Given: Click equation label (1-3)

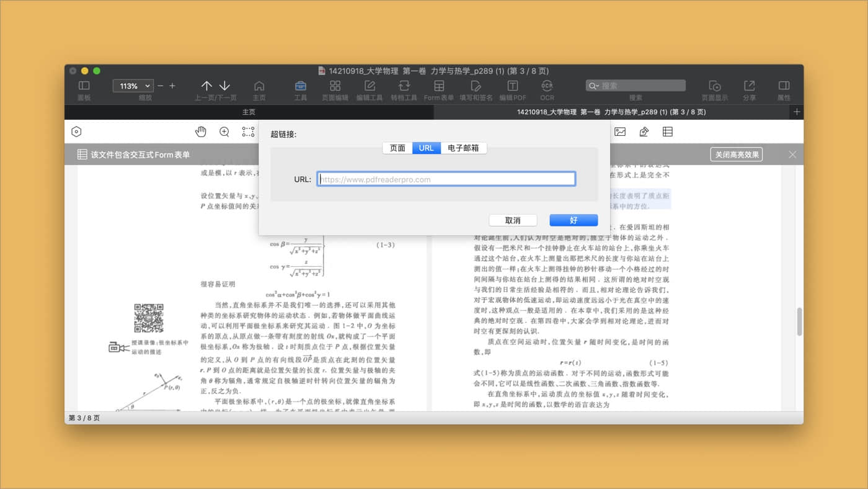Looking at the screenshot, I should pos(386,245).
